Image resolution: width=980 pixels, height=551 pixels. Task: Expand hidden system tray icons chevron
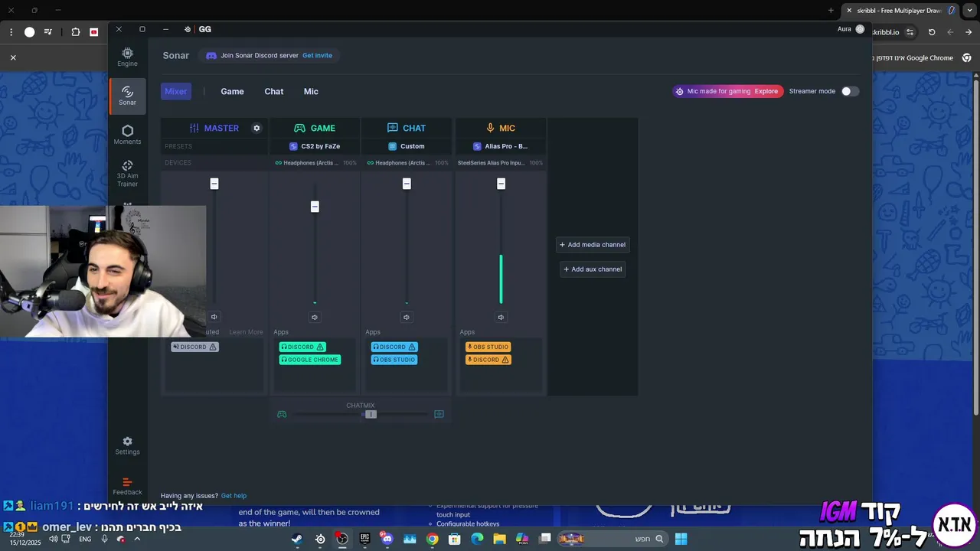137,539
